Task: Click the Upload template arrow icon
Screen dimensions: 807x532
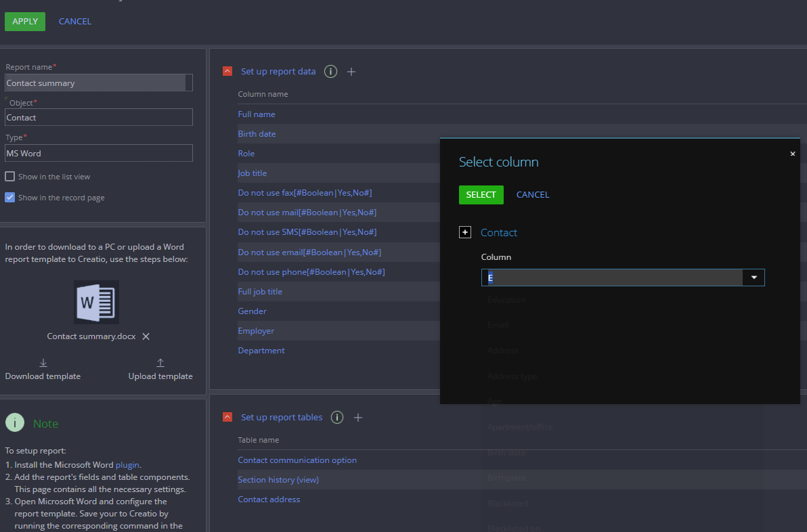Action: pyautogui.click(x=160, y=363)
